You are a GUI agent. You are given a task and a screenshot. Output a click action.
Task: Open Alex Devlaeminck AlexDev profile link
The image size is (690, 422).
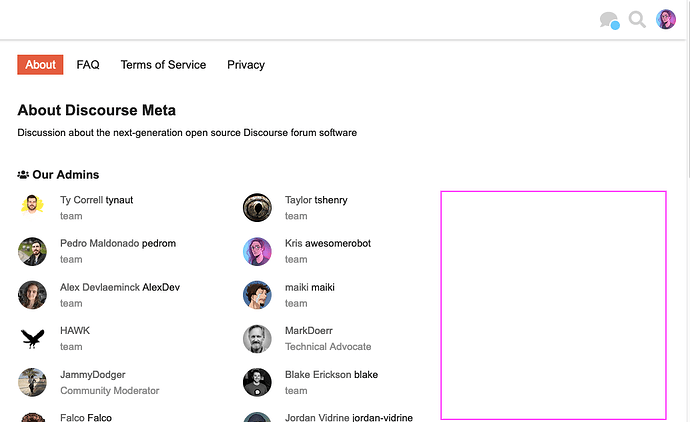point(120,287)
